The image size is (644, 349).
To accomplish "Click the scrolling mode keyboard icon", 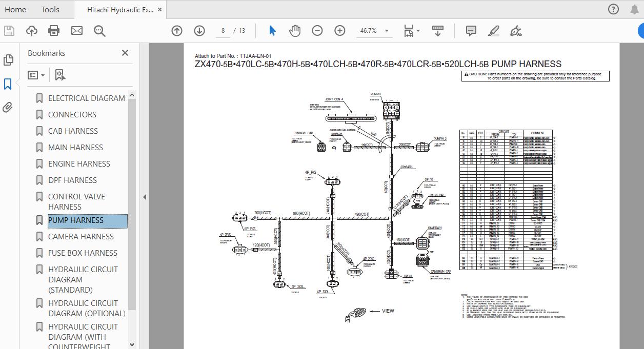I will [x=438, y=31].
